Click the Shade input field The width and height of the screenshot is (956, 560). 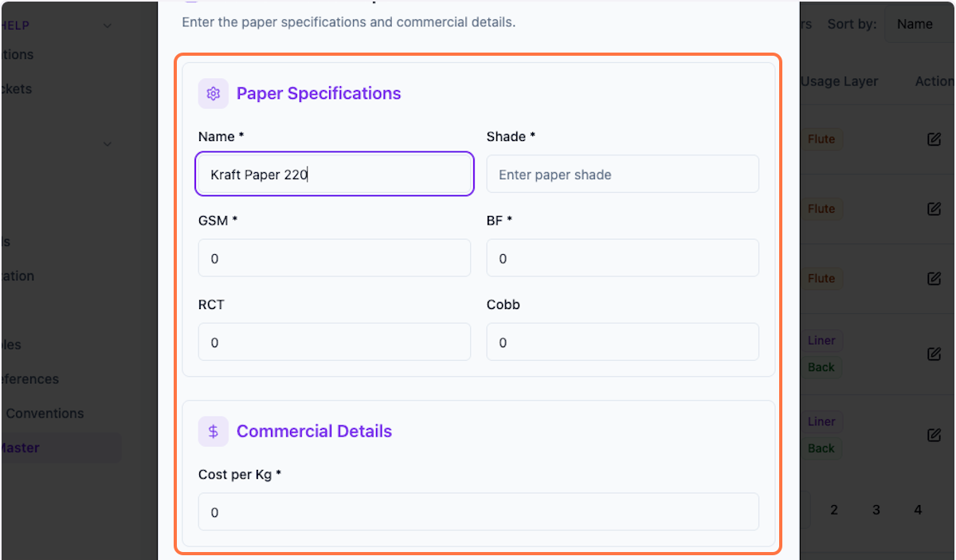[622, 174]
